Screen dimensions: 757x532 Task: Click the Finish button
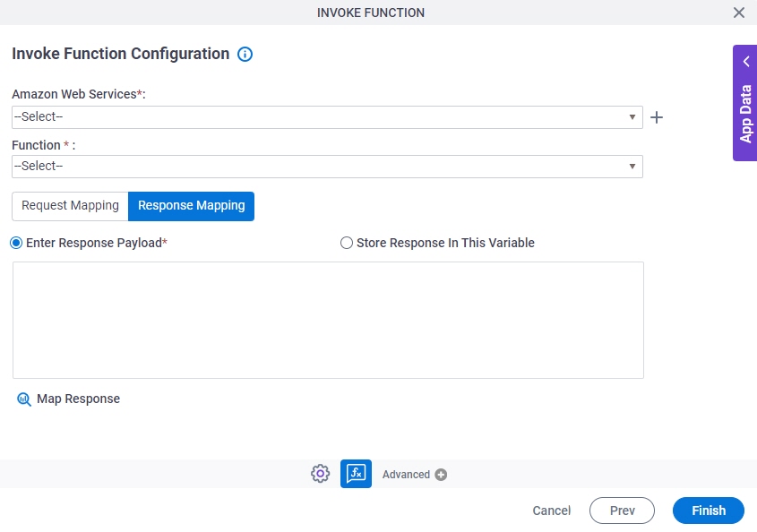point(708,511)
